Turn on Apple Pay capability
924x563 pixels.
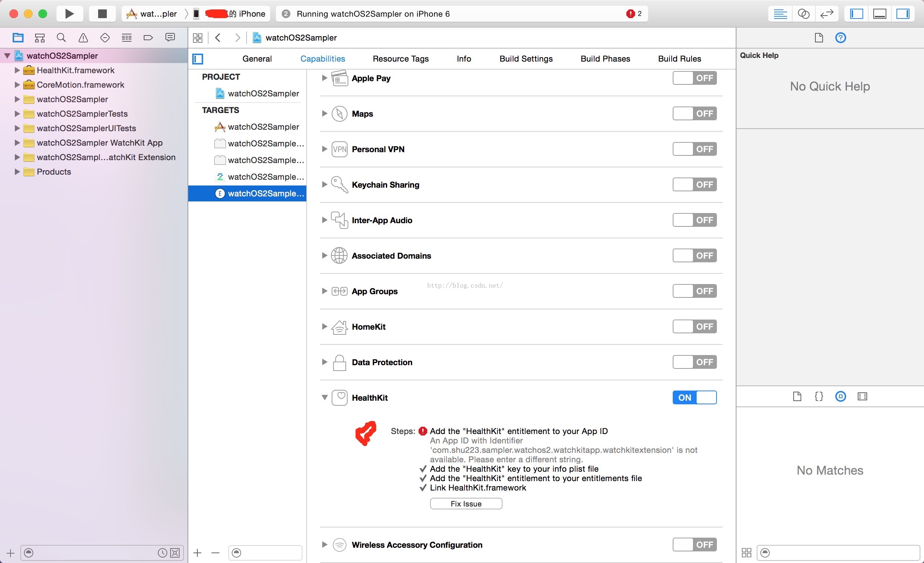[694, 78]
